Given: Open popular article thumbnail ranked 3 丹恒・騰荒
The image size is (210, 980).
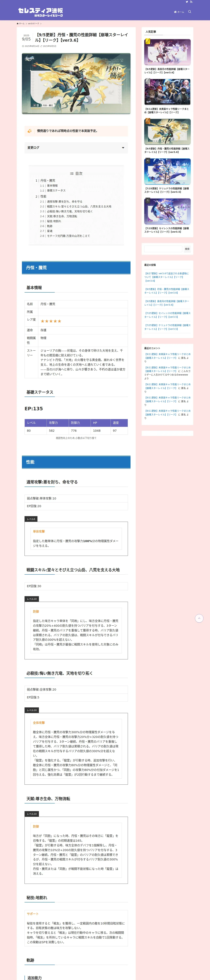Looking at the screenshot, I should (167, 132).
